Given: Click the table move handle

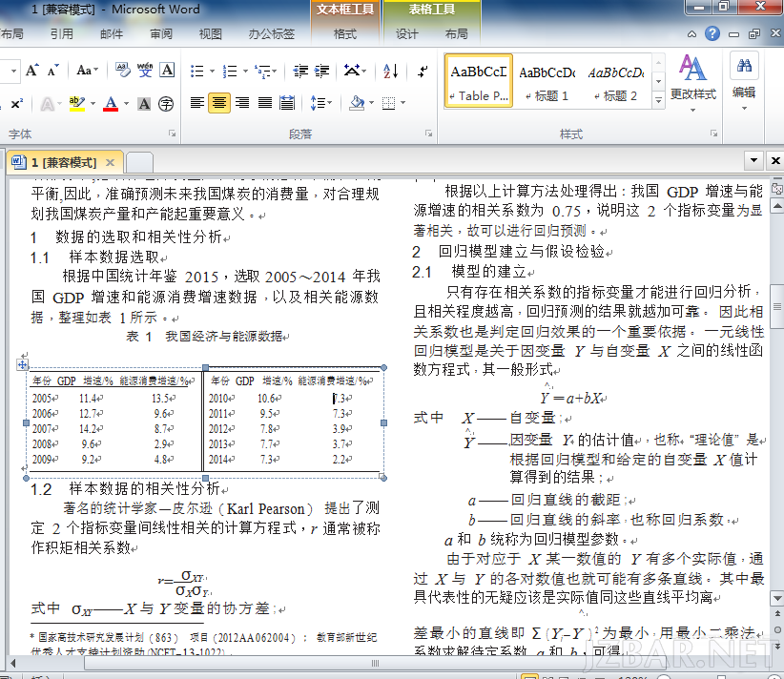Looking at the screenshot, I should click(23, 365).
